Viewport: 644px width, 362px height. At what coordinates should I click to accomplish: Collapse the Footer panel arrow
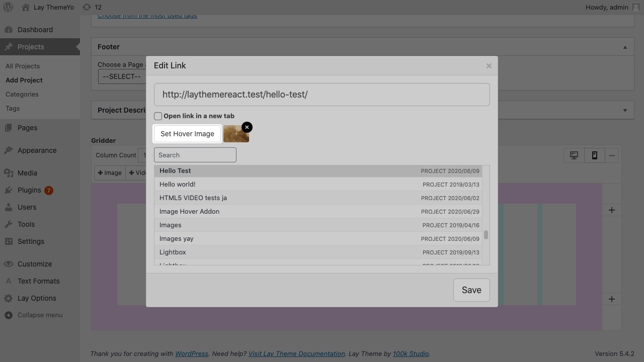[625, 47]
